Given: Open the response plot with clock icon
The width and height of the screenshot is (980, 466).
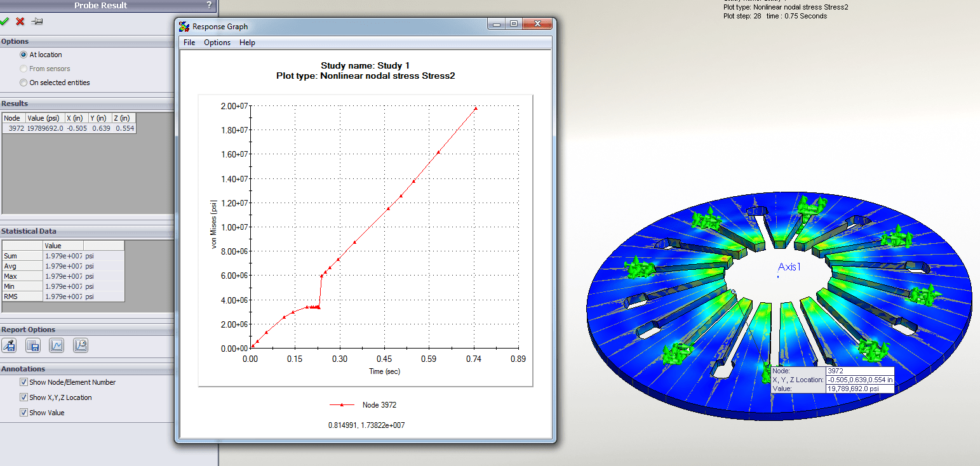Looking at the screenshot, I should pyautogui.click(x=81, y=345).
